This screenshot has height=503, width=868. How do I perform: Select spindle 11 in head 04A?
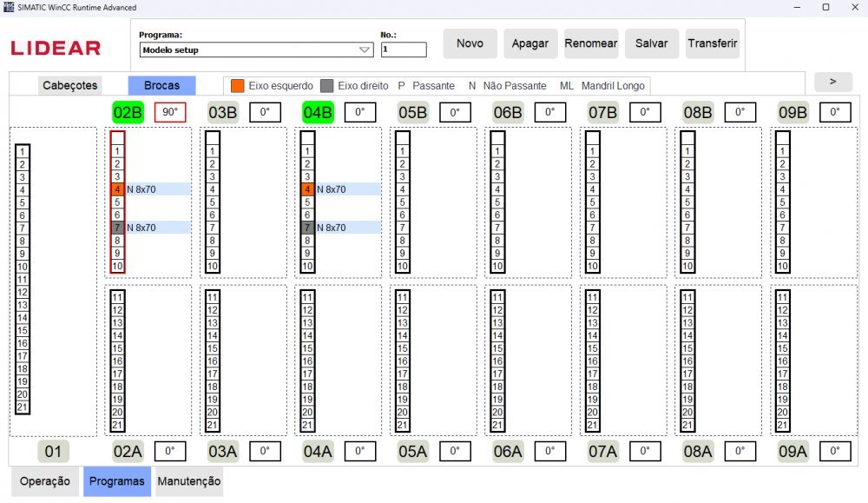coord(307,297)
